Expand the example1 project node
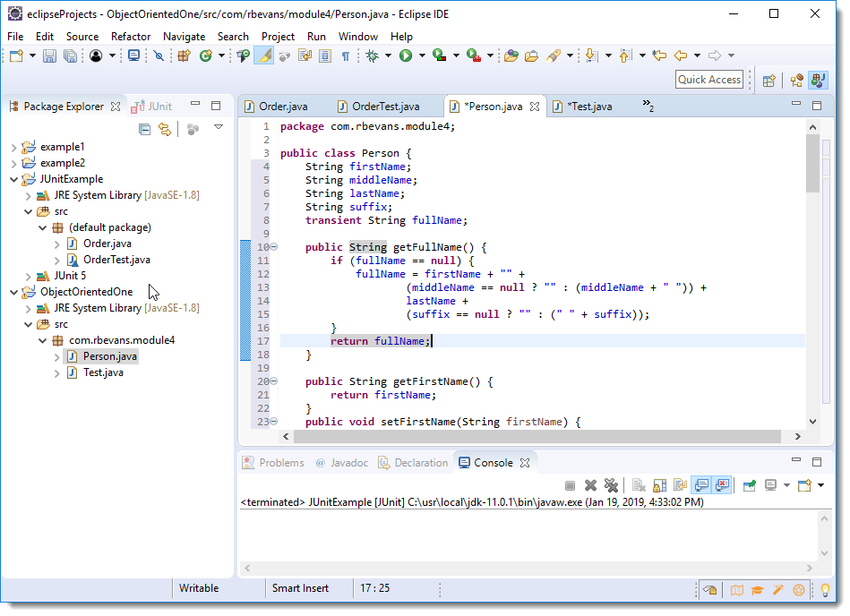 (x=13, y=148)
